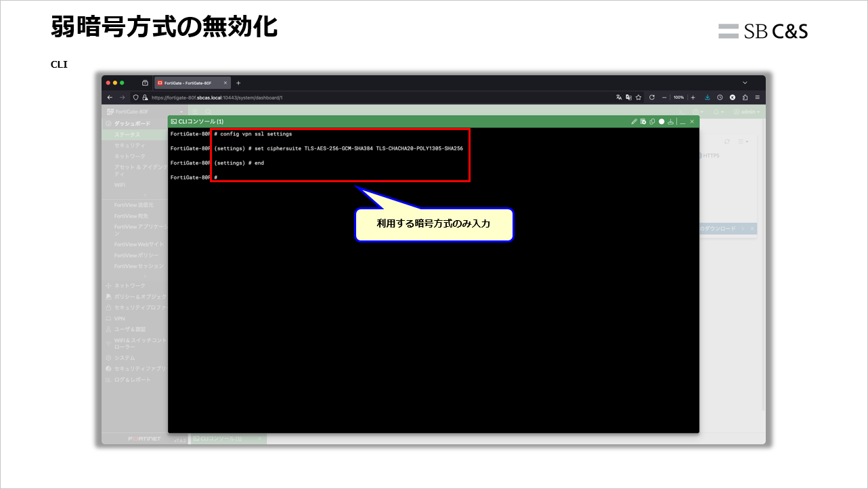This screenshot has width=868, height=489.
Task: Open FortiView ポリシー in sidebar
Action: [x=135, y=255]
